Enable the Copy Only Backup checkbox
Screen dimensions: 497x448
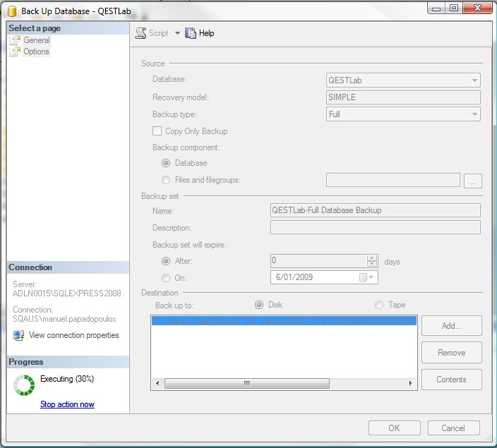tap(157, 131)
